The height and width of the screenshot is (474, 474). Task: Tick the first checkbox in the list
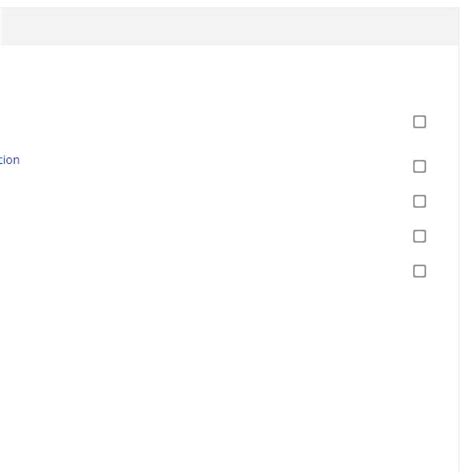[x=419, y=122]
